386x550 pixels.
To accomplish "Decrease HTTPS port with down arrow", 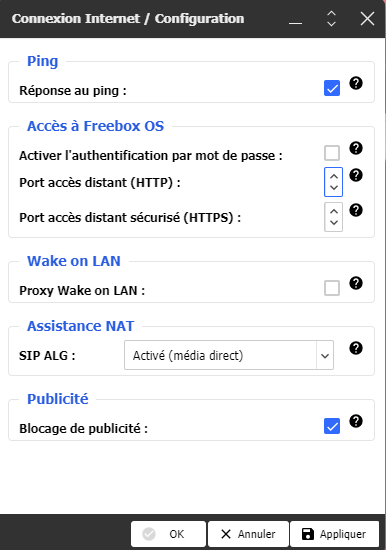I will click(x=334, y=223).
